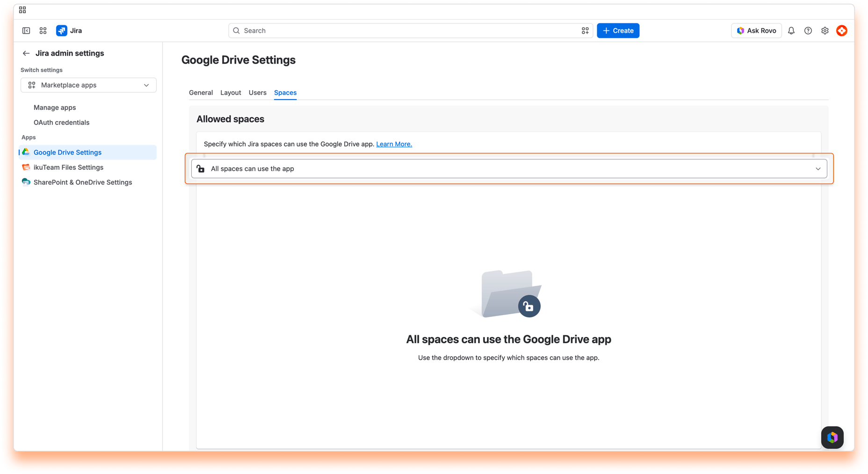The image size is (868, 474).
Task: Open the Rovo chat floating button
Action: click(832, 438)
